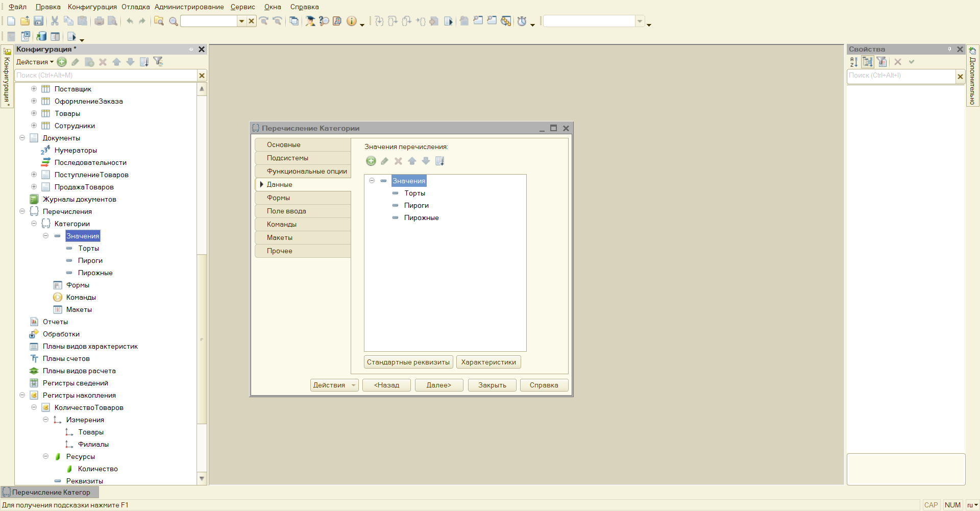Collapse Значения node in dialog list
Screen dimensions: 980x511
point(372,181)
